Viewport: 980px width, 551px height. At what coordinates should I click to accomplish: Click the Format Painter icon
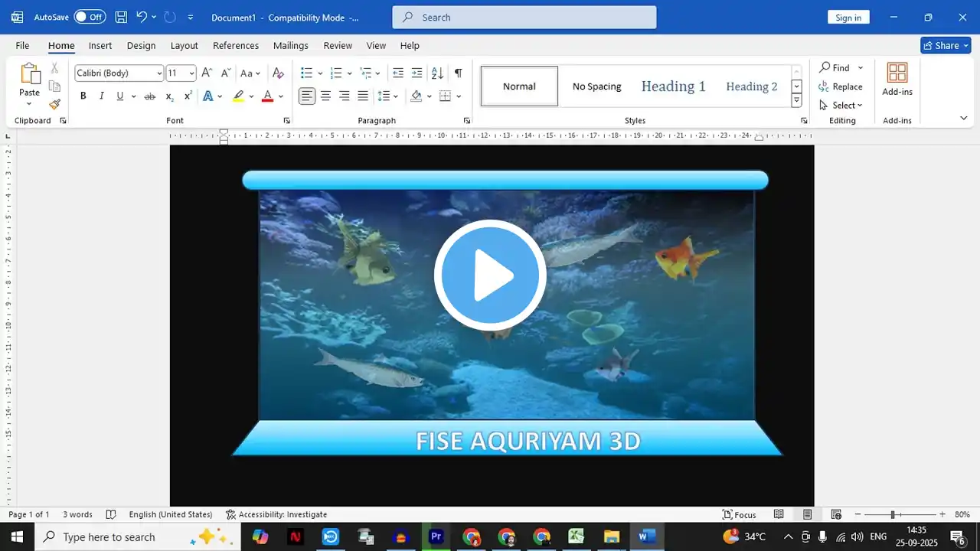(x=54, y=104)
